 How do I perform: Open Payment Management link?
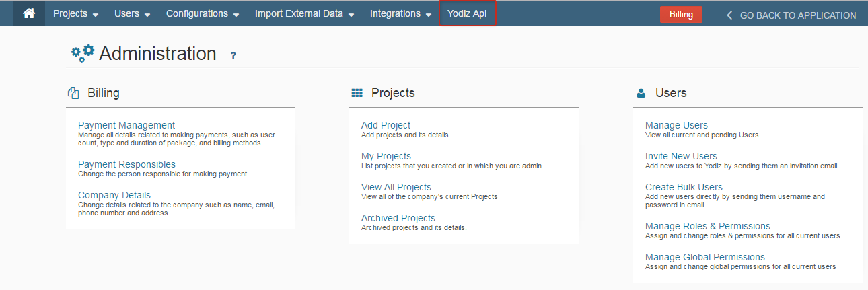126,125
